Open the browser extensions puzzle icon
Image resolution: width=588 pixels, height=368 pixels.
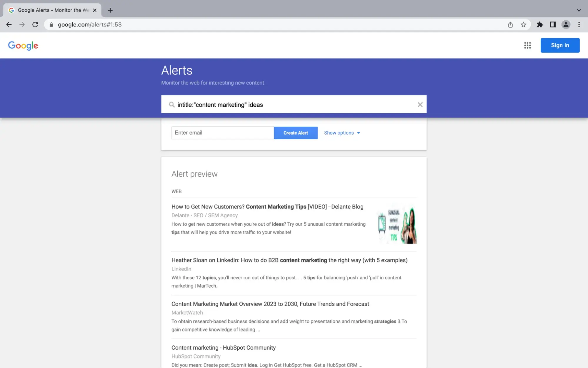(540, 24)
